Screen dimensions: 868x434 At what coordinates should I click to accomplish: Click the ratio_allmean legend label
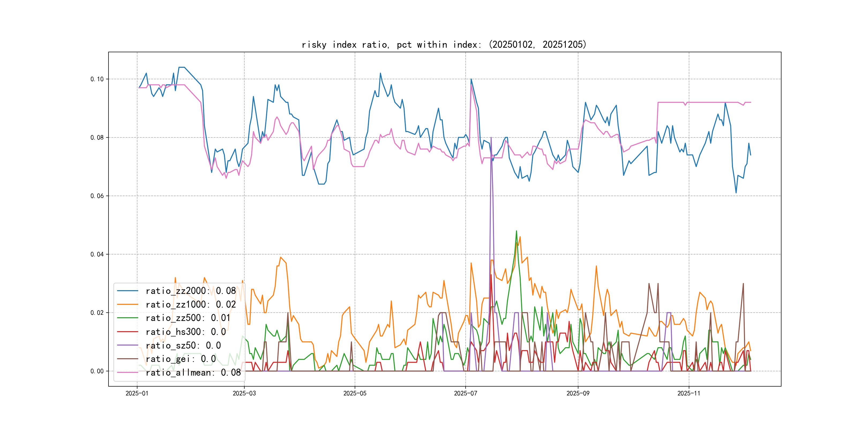click(x=193, y=372)
